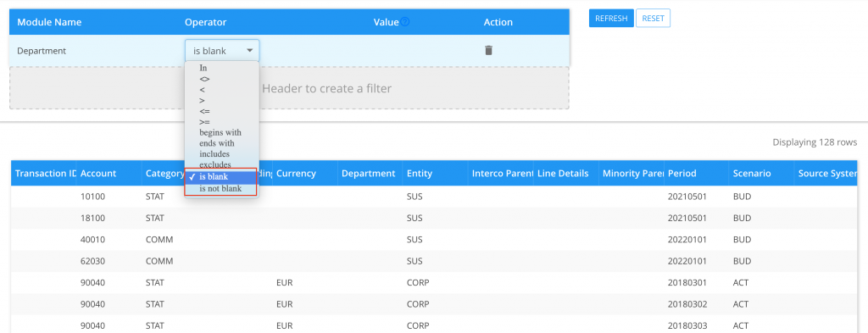Click the RESET button
The width and height of the screenshot is (868, 333).
click(654, 19)
